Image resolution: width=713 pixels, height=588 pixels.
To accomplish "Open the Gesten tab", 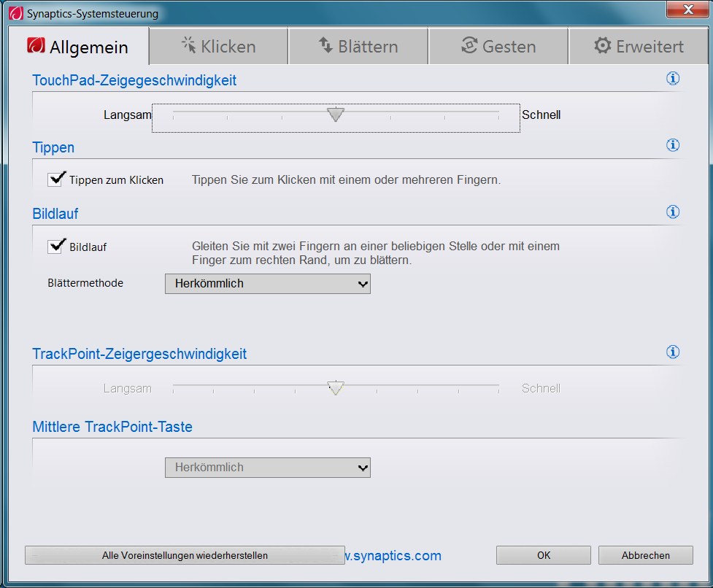I will click(498, 46).
